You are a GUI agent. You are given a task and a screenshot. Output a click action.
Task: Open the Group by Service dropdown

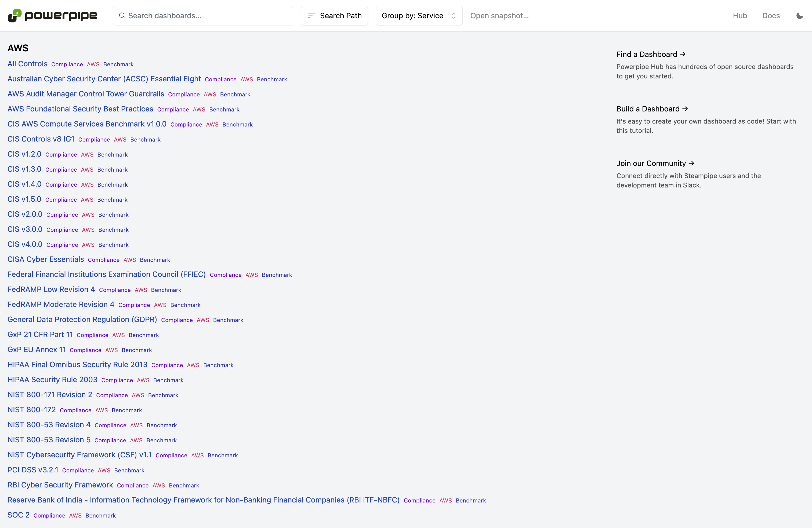point(412,16)
